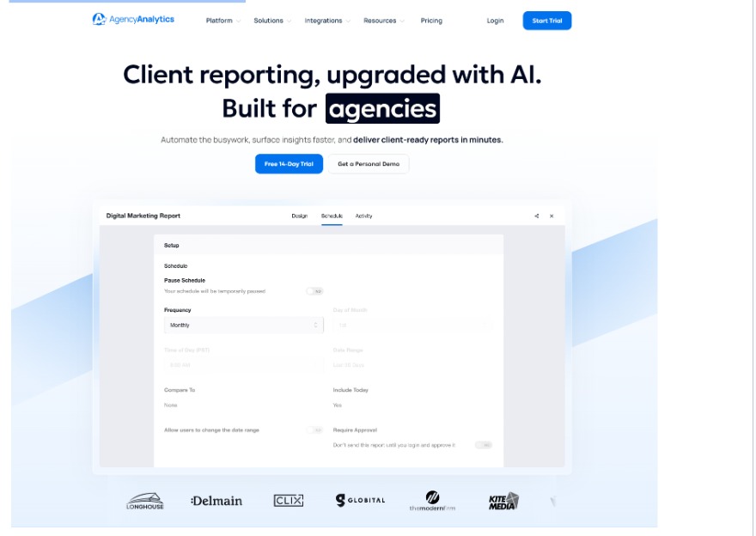Open the Activity tab
Viewport: 756px width, 536px height.
pos(365,216)
